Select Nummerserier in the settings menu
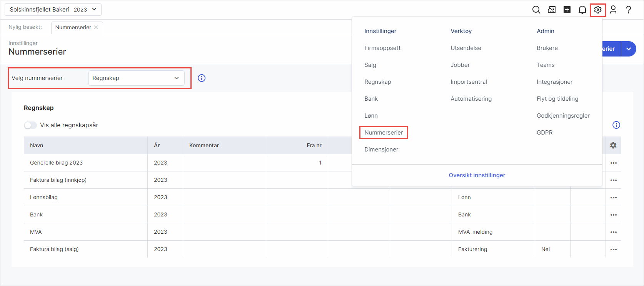644x286 pixels. point(384,133)
